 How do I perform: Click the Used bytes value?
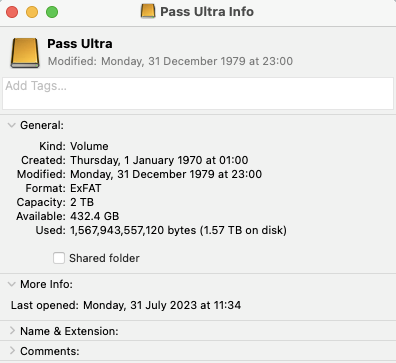tap(178, 230)
